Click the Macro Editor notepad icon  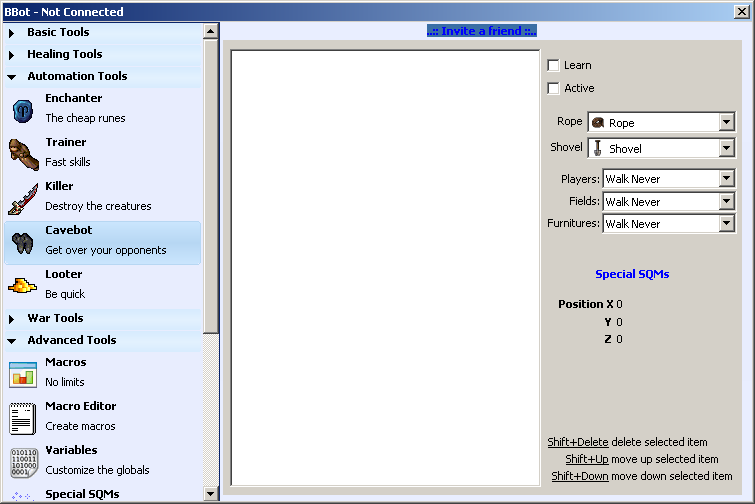click(23, 418)
